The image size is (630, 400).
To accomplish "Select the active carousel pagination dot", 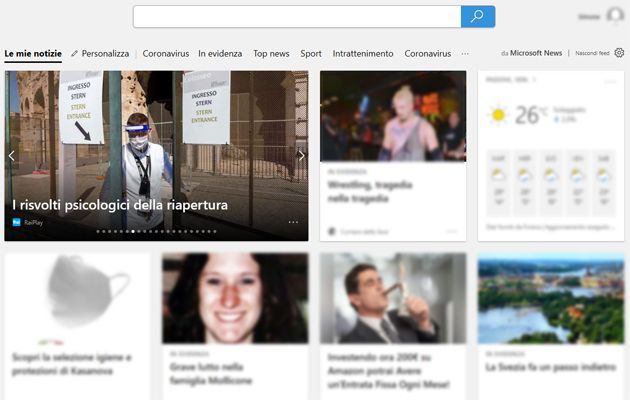I will (133, 231).
